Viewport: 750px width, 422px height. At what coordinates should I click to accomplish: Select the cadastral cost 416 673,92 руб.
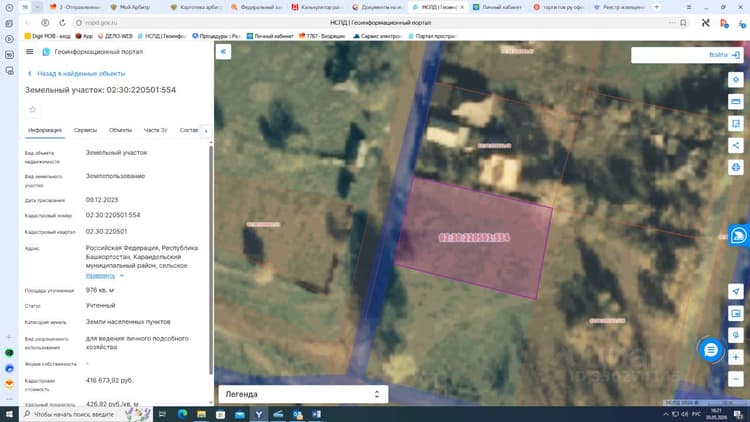click(x=110, y=380)
